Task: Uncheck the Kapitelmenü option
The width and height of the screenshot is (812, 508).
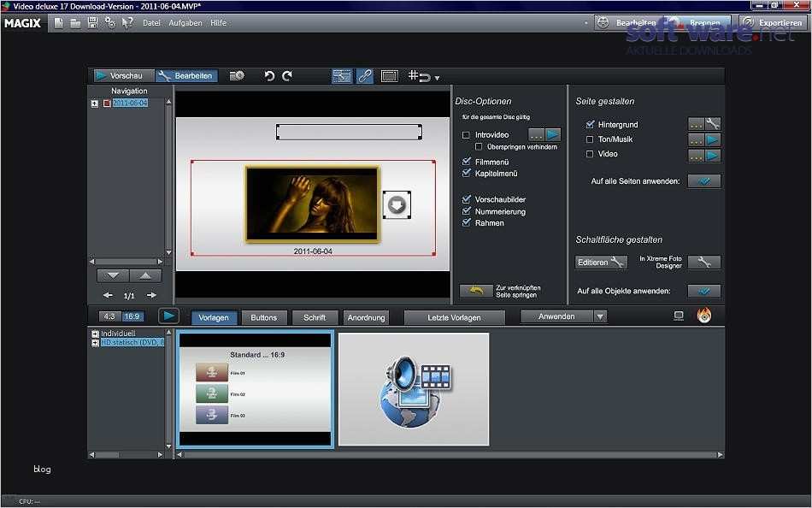Action: 466,173
